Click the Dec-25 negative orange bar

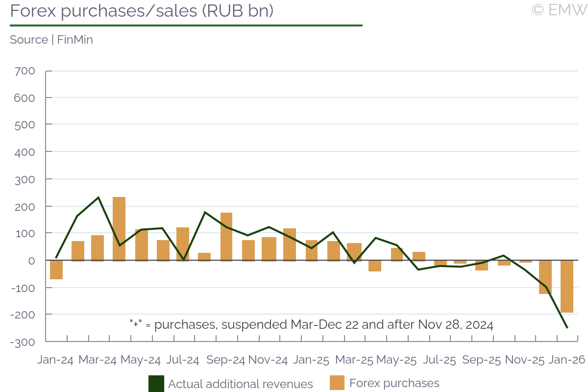point(545,277)
